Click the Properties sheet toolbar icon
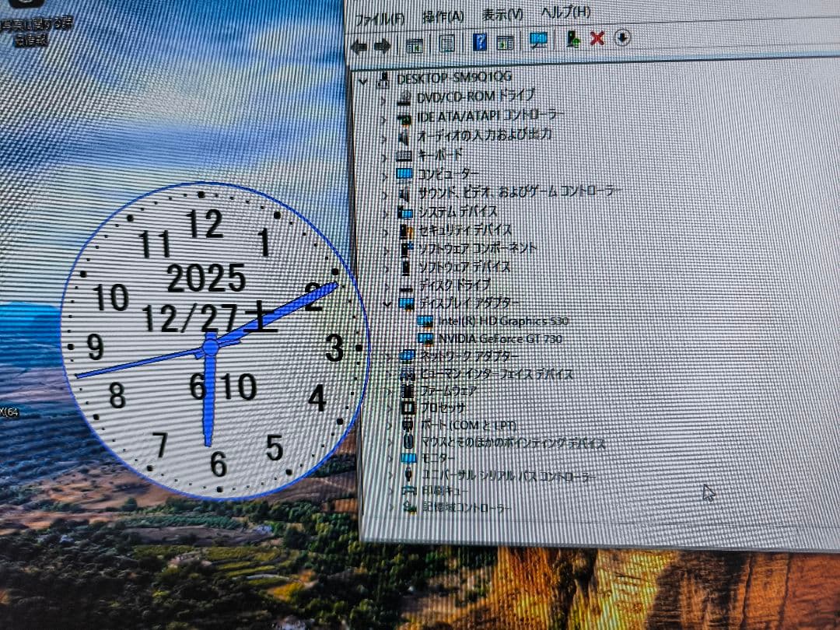 point(447,44)
